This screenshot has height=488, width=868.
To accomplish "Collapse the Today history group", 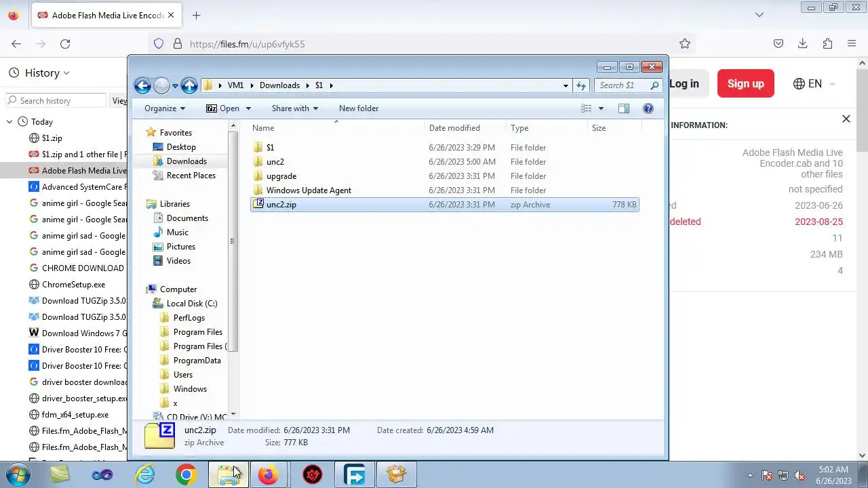I will (x=9, y=122).
